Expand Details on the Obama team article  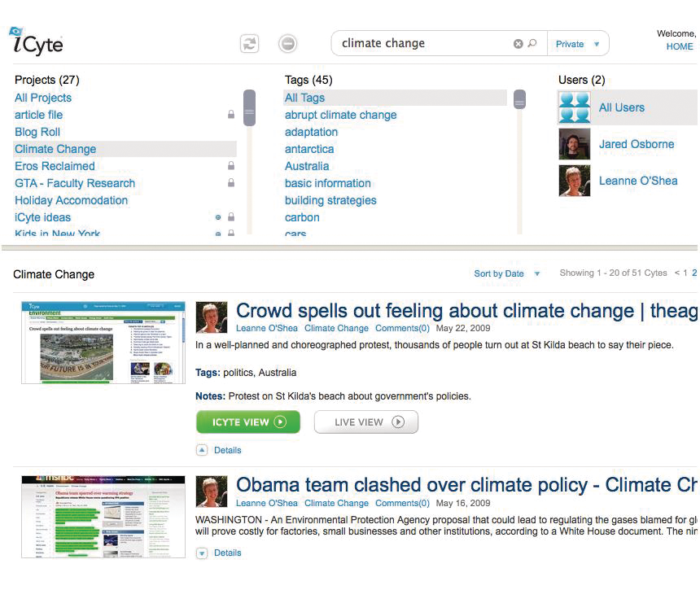(202, 553)
